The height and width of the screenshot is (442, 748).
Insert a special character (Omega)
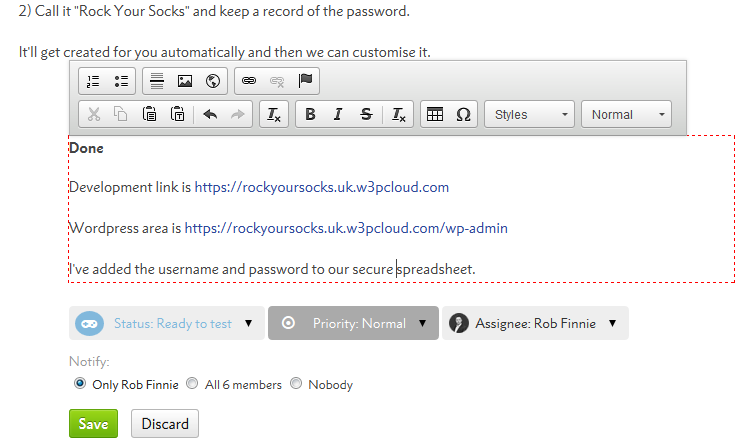[463, 115]
